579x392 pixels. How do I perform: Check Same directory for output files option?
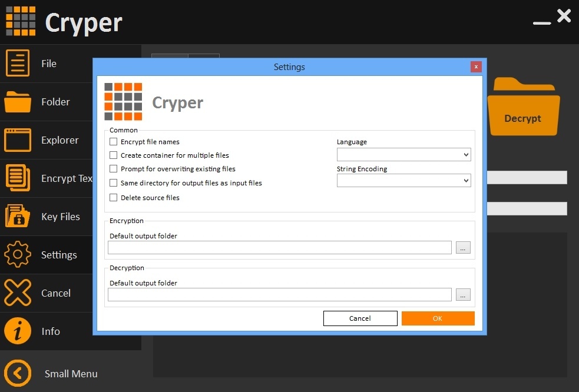click(x=113, y=182)
